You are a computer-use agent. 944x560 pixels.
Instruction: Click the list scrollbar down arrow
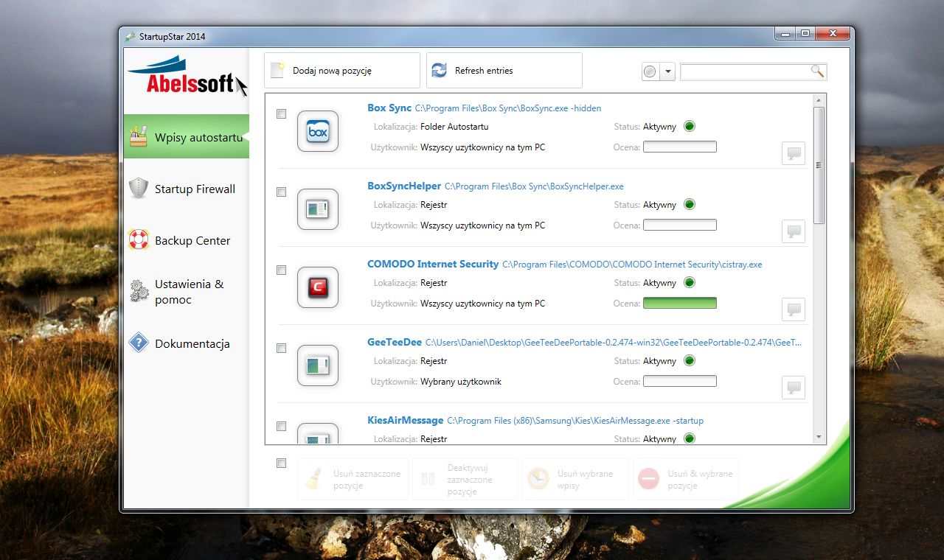point(819,437)
